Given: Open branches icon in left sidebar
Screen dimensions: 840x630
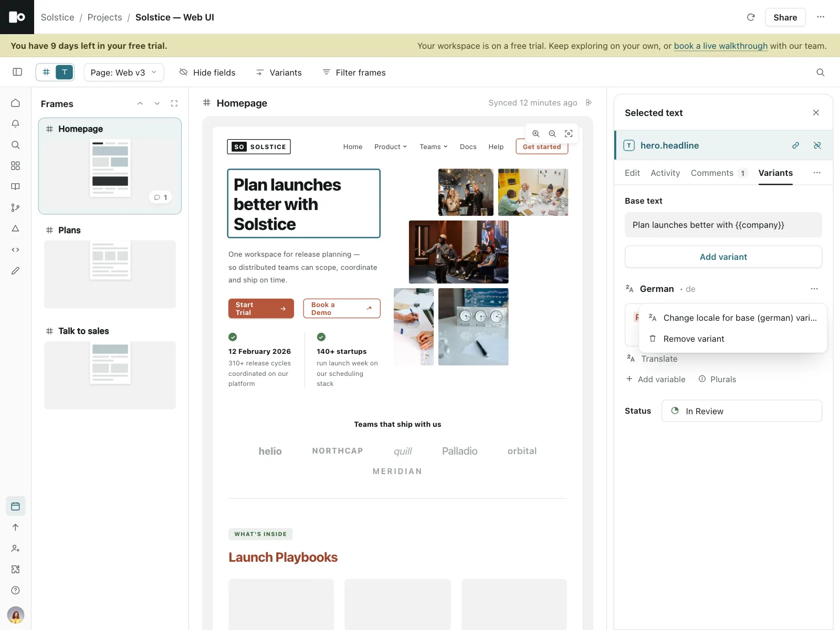Looking at the screenshot, I should (x=16, y=208).
